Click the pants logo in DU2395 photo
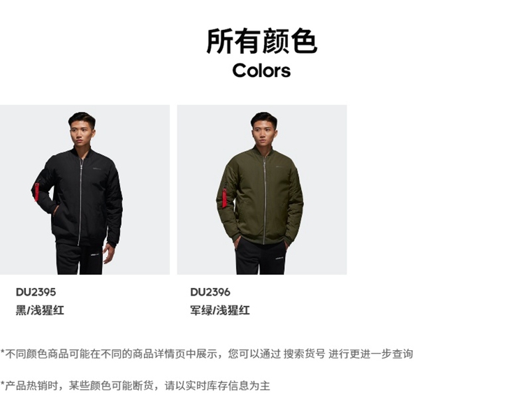This screenshot has height=420, width=524. tap(94, 255)
